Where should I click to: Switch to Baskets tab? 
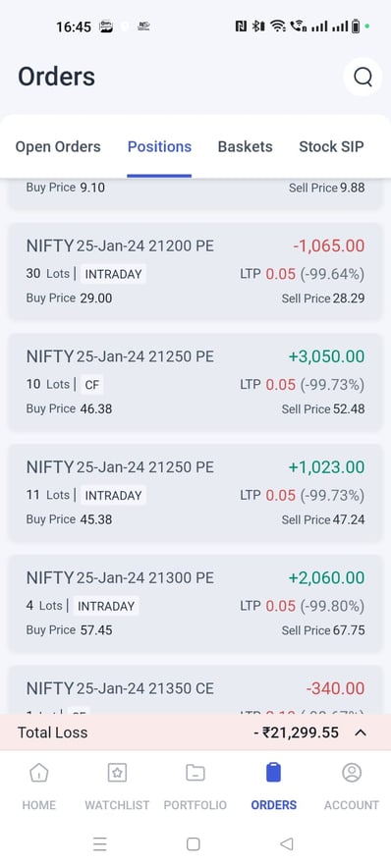[x=245, y=146]
